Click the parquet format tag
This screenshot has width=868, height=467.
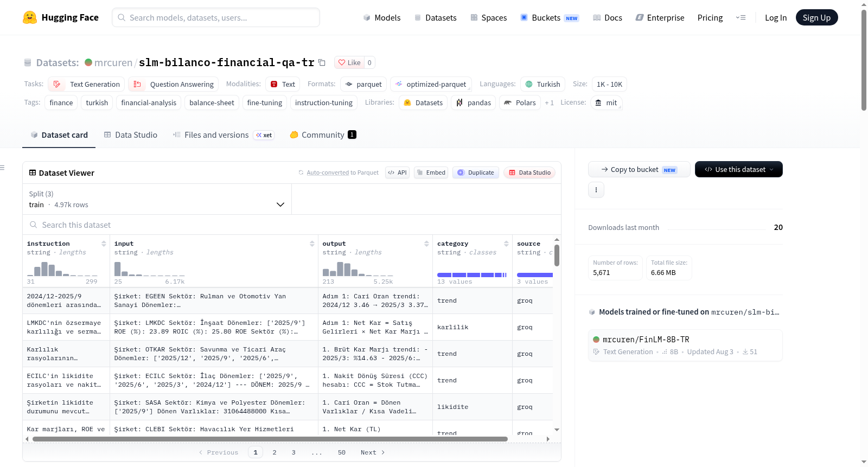click(363, 84)
